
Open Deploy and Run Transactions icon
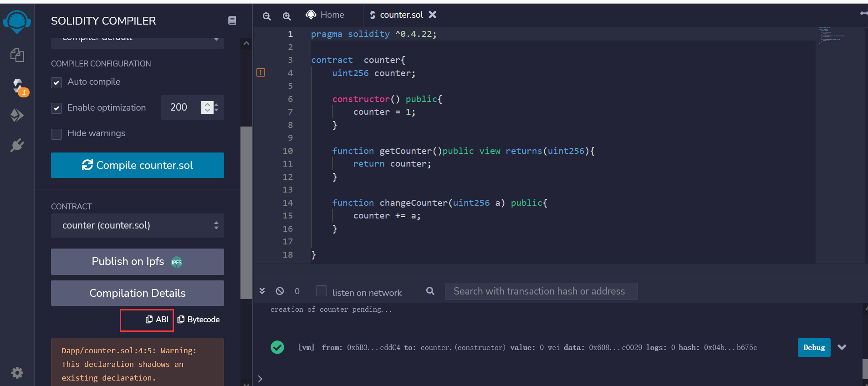(17, 115)
